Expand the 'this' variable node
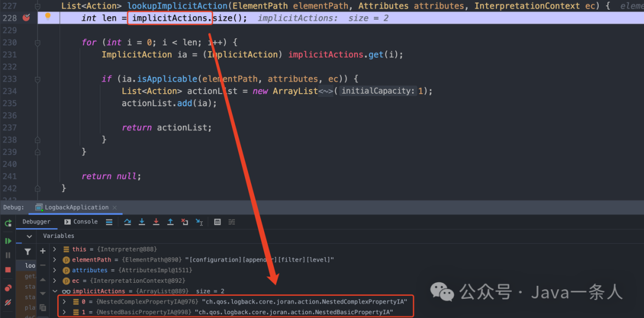The image size is (644, 318). [x=55, y=249]
